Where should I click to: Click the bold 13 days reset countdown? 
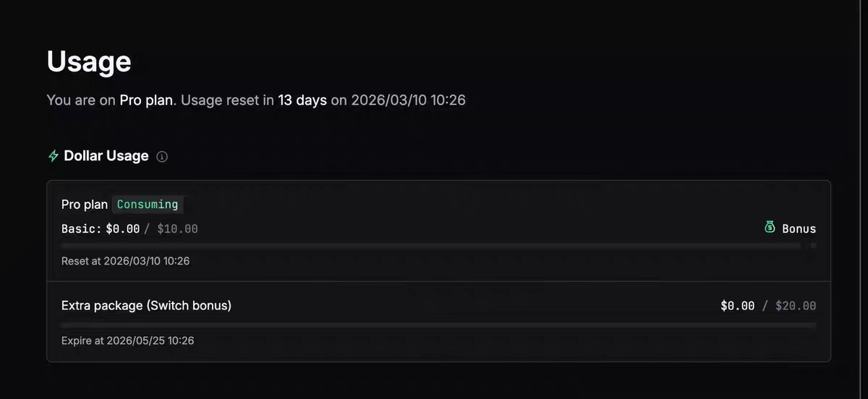tap(302, 100)
